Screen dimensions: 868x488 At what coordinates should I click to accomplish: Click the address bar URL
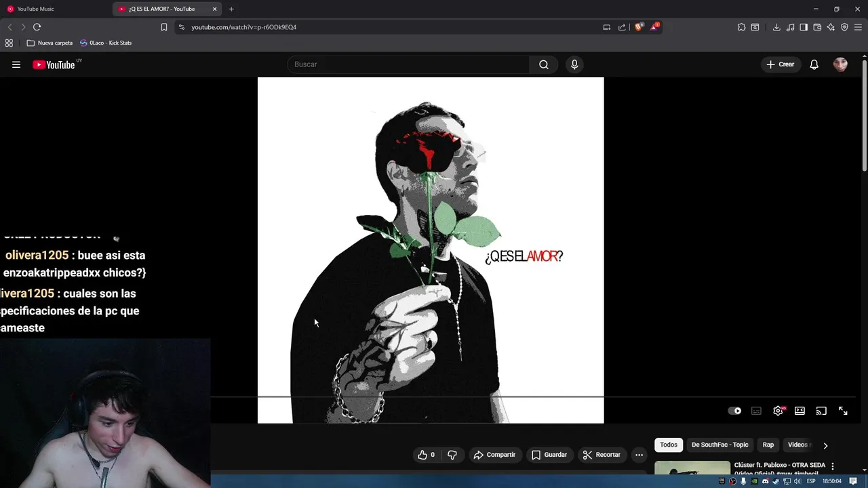[x=243, y=27]
